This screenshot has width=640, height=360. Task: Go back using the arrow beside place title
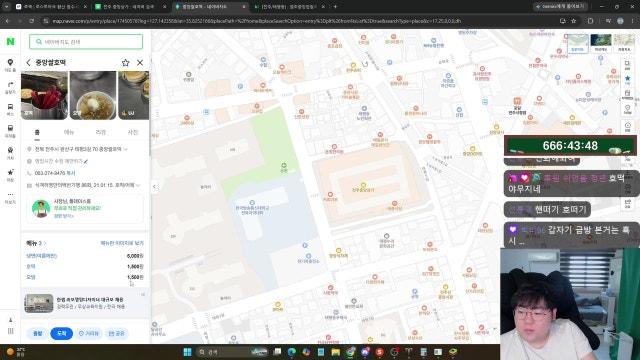tap(28, 62)
